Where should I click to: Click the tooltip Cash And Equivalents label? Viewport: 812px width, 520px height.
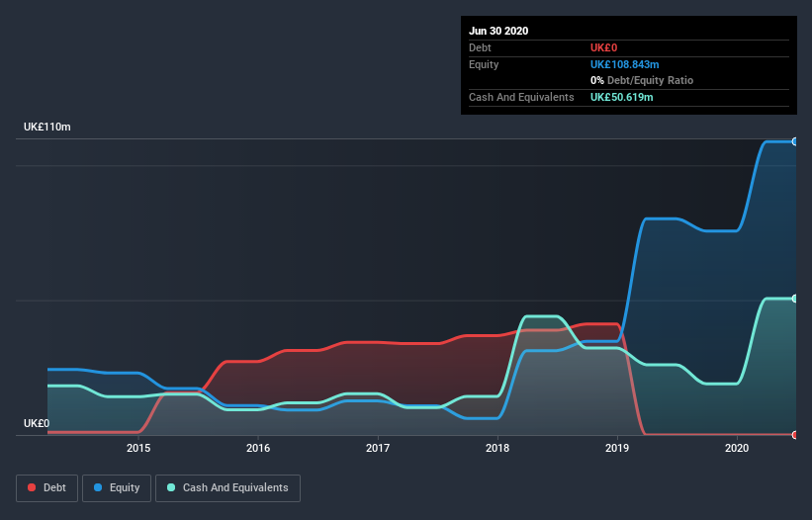tap(521, 97)
